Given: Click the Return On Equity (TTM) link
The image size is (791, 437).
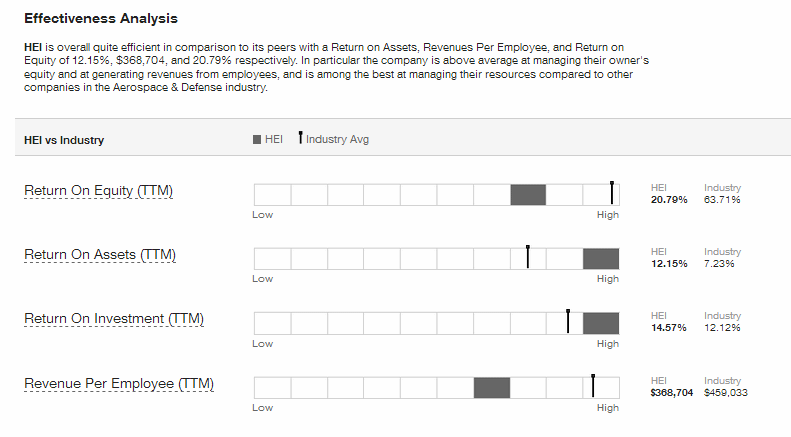Looking at the screenshot, I should pyautogui.click(x=98, y=191).
